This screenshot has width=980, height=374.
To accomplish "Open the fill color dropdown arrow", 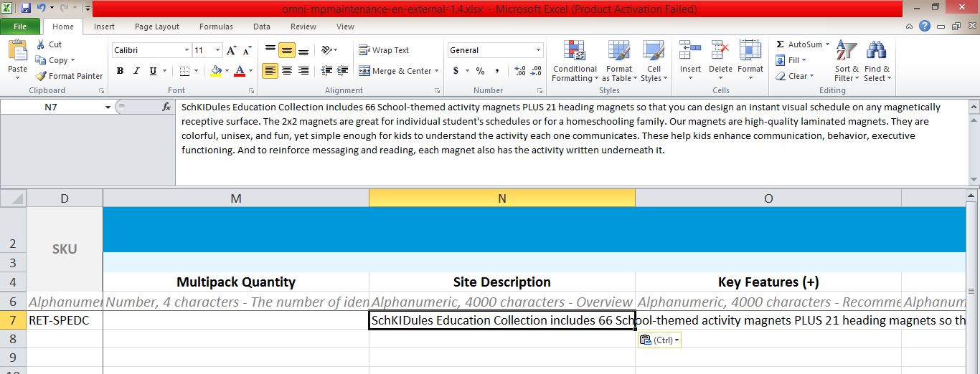I will click(227, 71).
